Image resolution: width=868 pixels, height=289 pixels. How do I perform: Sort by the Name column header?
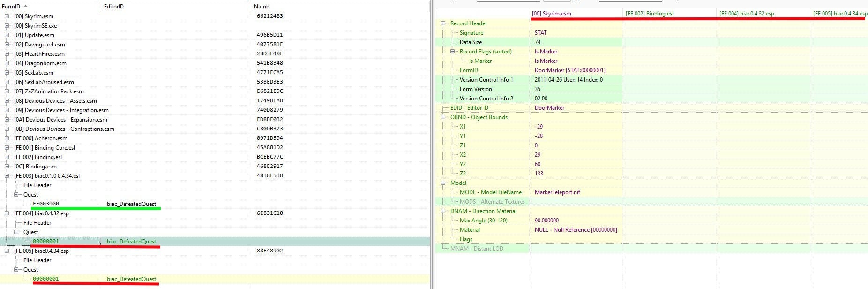tap(340, 6)
